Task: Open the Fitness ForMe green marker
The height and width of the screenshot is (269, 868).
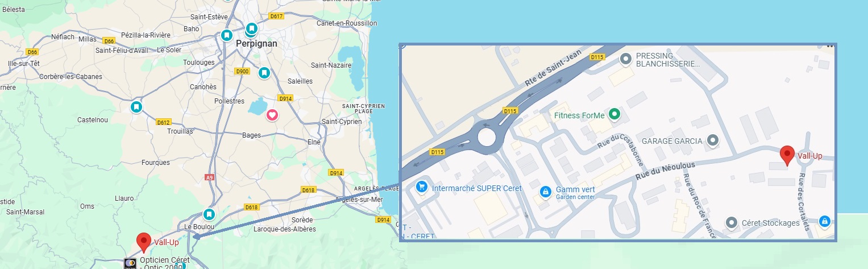Action: click(x=613, y=115)
